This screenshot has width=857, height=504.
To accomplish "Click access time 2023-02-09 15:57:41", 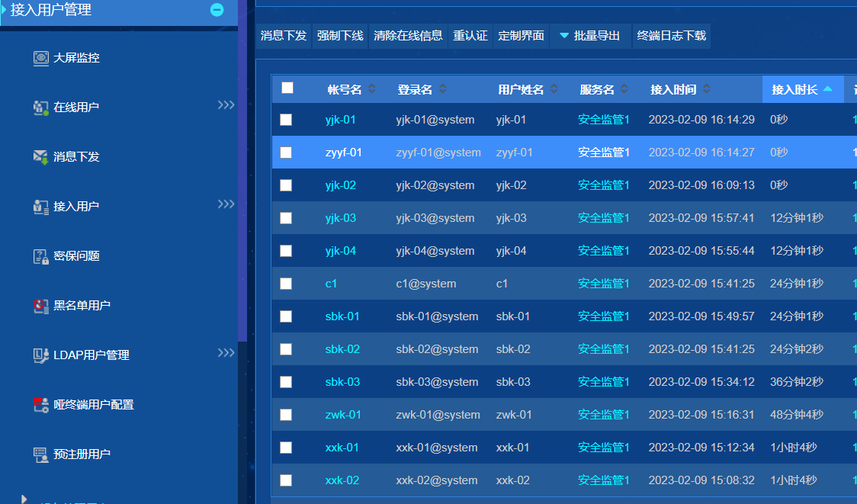I will (x=701, y=218).
